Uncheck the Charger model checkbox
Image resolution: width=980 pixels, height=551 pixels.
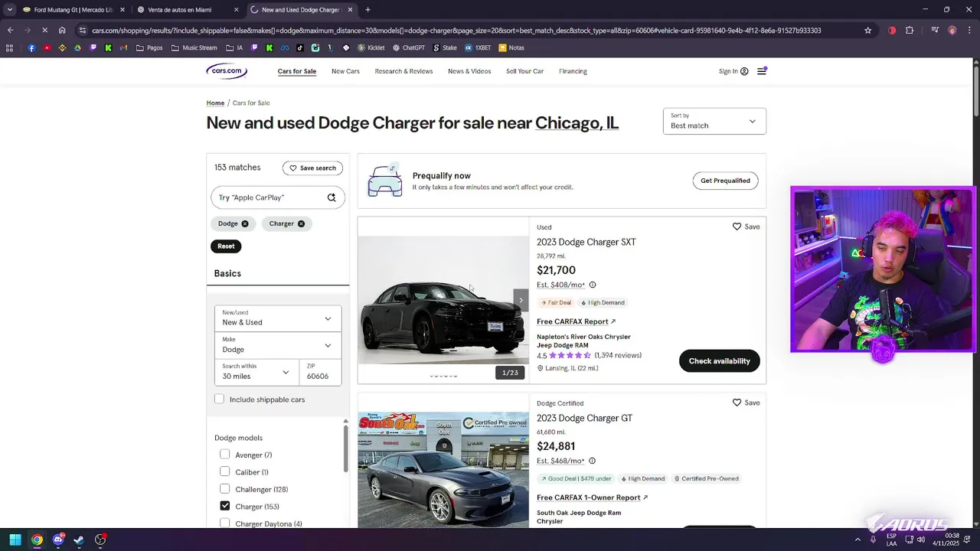point(225,506)
